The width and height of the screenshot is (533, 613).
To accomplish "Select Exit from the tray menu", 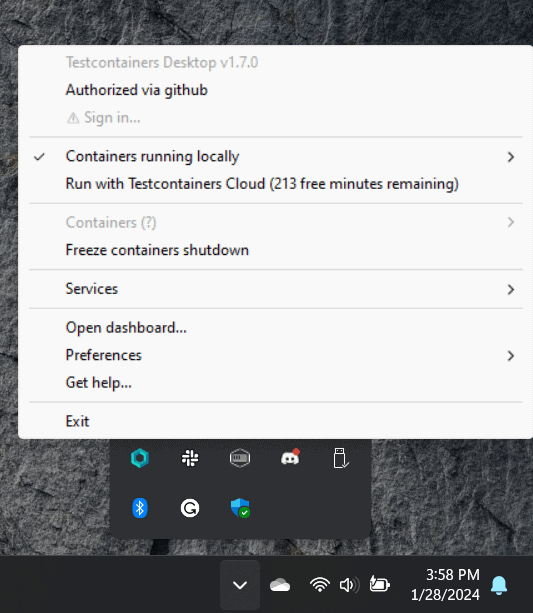I will click(276, 421).
